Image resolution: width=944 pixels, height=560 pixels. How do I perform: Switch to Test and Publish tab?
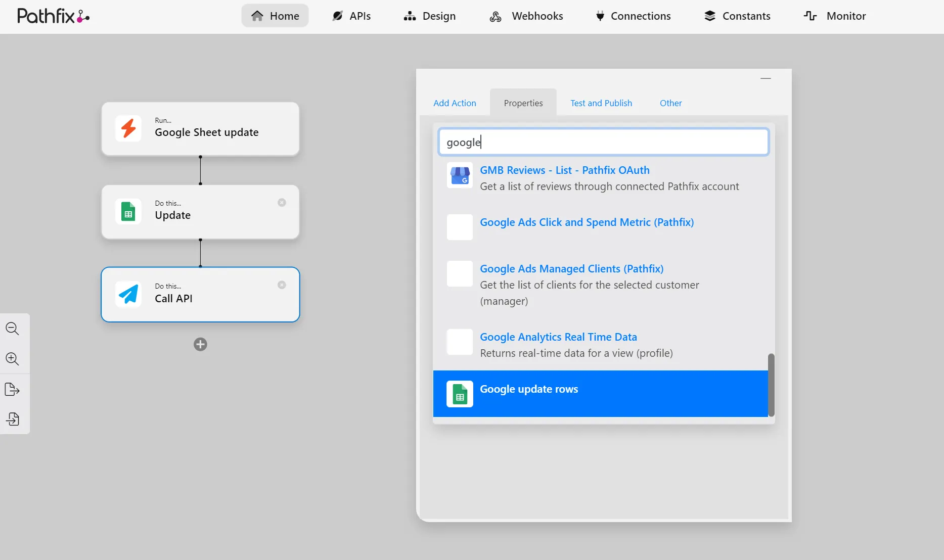[601, 103]
